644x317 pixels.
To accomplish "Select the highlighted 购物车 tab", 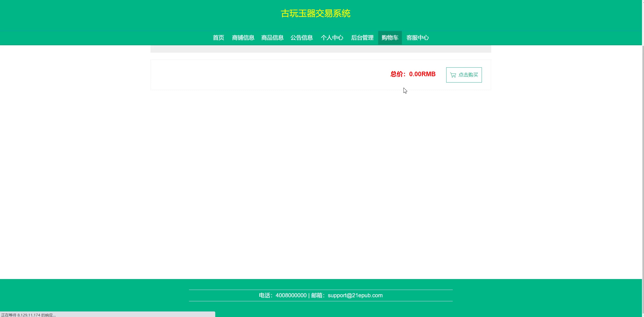I will (390, 38).
